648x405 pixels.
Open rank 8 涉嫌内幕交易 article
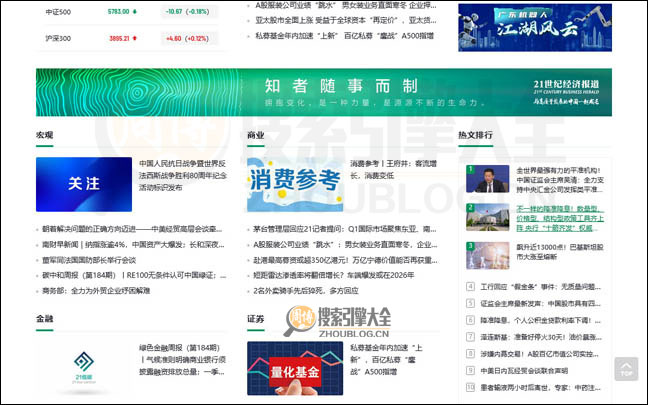539,354
